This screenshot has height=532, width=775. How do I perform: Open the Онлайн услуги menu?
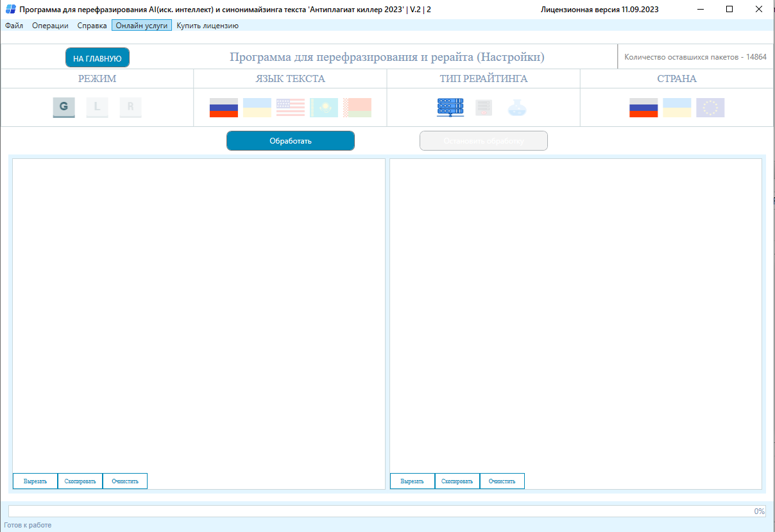point(142,26)
